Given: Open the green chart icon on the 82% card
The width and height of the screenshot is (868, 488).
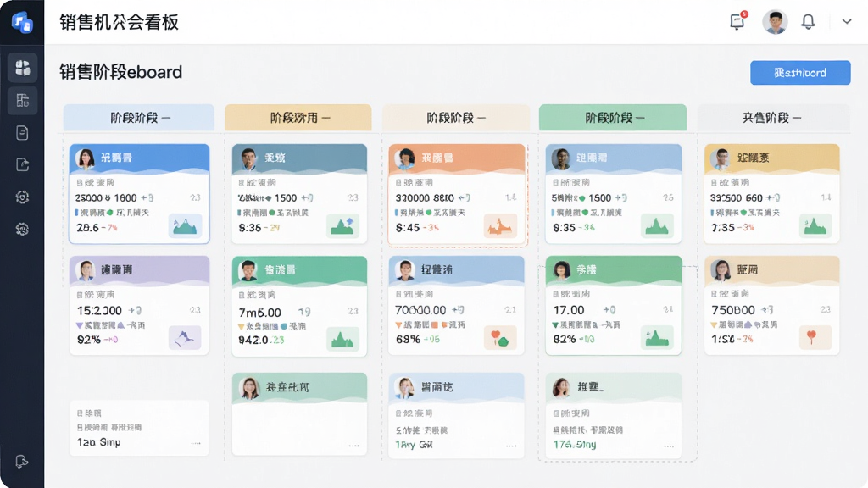Looking at the screenshot, I should point(657,337).
